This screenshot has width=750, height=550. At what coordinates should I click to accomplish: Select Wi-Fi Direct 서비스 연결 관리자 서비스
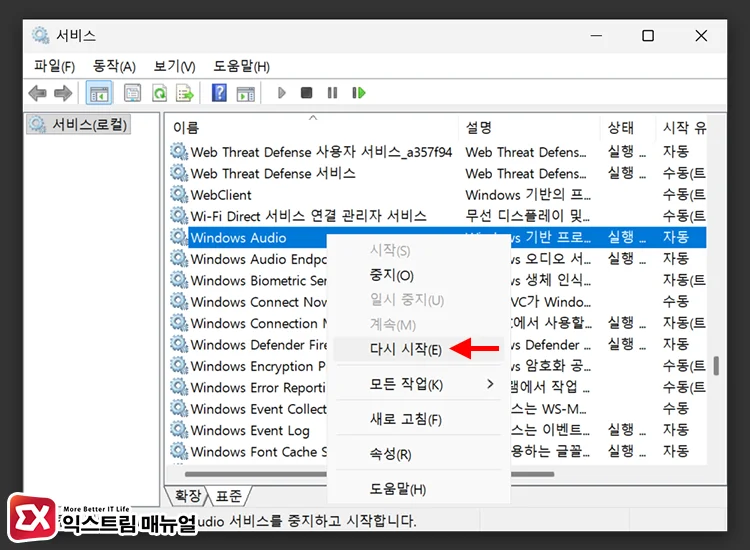click(308, 216)
